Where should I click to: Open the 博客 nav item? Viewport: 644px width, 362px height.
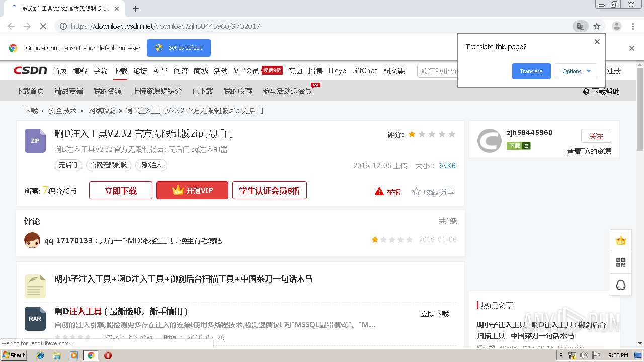tap(80, 71)
